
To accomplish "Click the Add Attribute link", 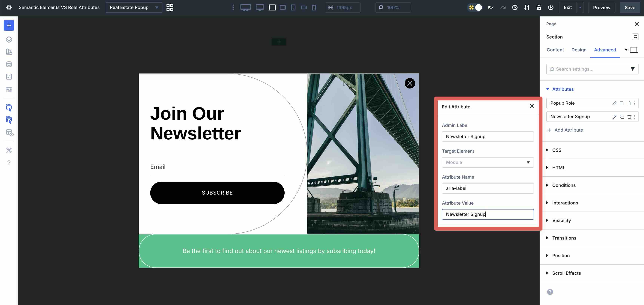I will click(568, 130).
